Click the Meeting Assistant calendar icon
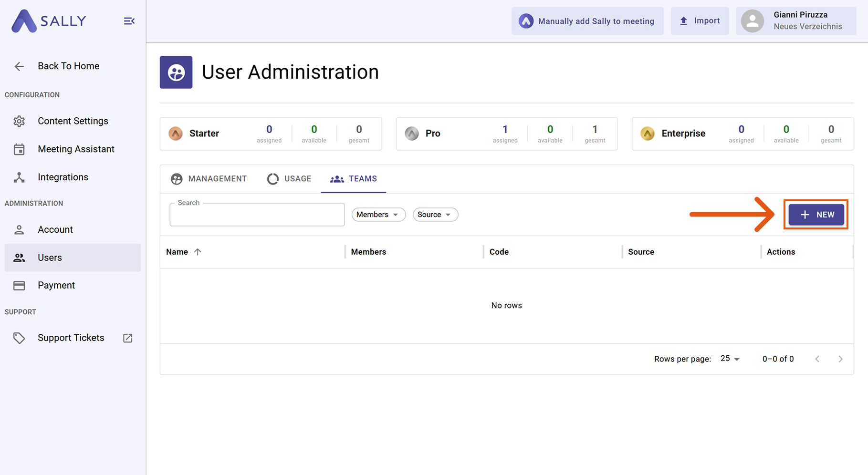Image resolution: width=868 pixels, height=475 pixels. click(x=19, y=149)
